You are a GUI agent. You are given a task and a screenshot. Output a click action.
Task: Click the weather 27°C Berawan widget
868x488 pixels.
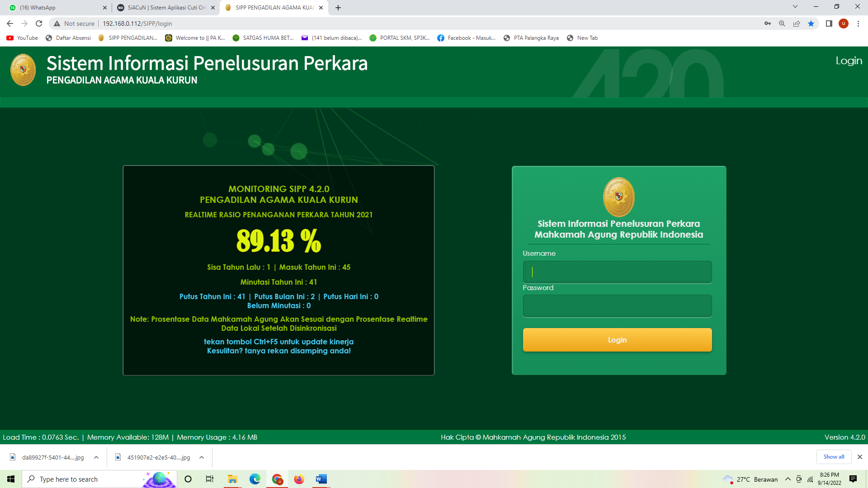click(750, 479)
